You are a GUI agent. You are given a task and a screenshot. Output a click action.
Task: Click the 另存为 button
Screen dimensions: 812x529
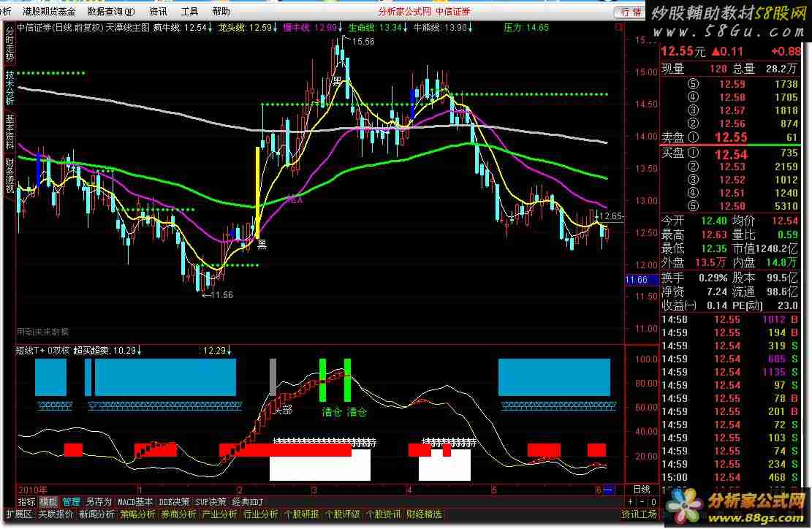tap(99, 501)
